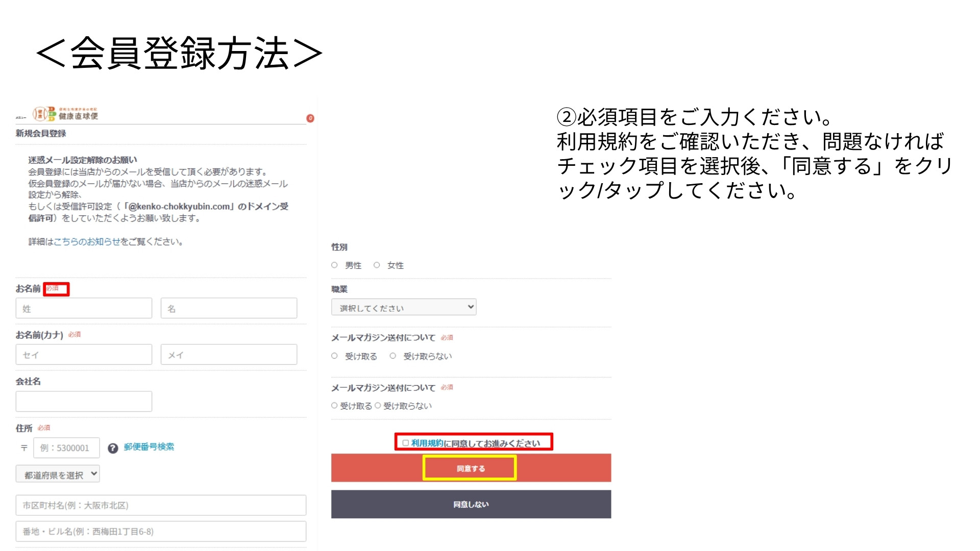Select the 男性 gender option

pyautogui.click(x=334, y=265)
